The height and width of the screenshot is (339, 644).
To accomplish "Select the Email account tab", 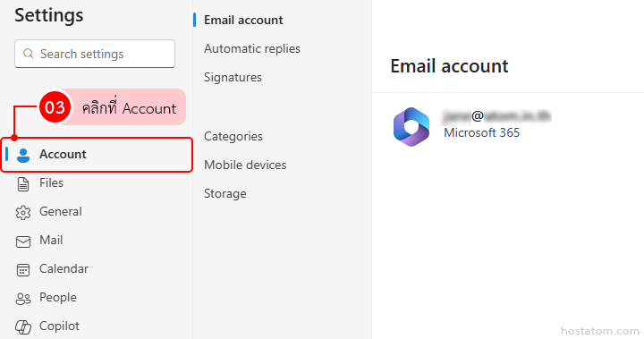I will (x=243, y=21).
